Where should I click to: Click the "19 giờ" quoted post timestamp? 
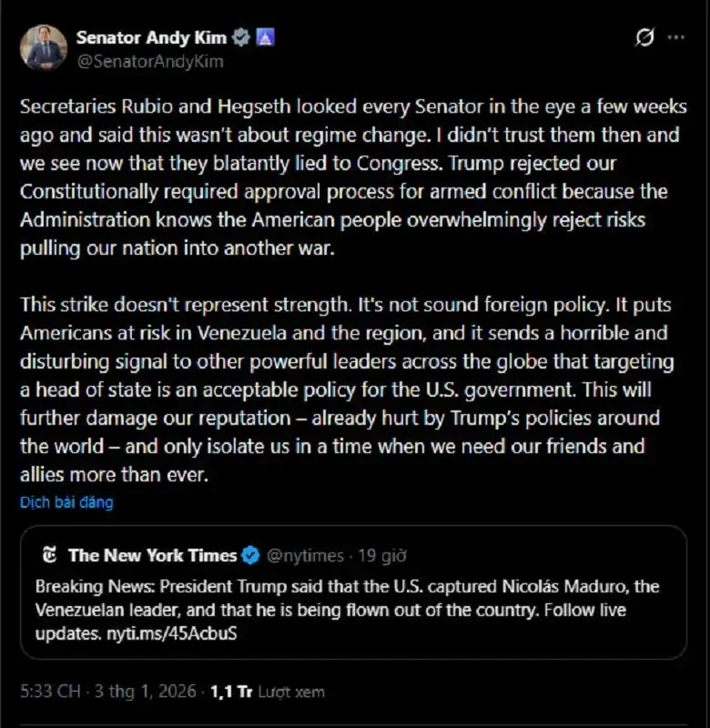pos(381,555)
